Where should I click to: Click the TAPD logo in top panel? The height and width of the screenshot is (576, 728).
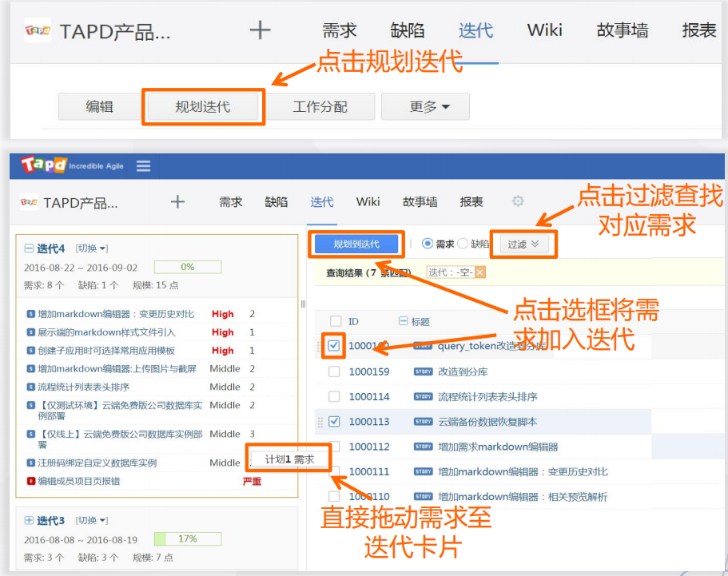click(37, 30)
